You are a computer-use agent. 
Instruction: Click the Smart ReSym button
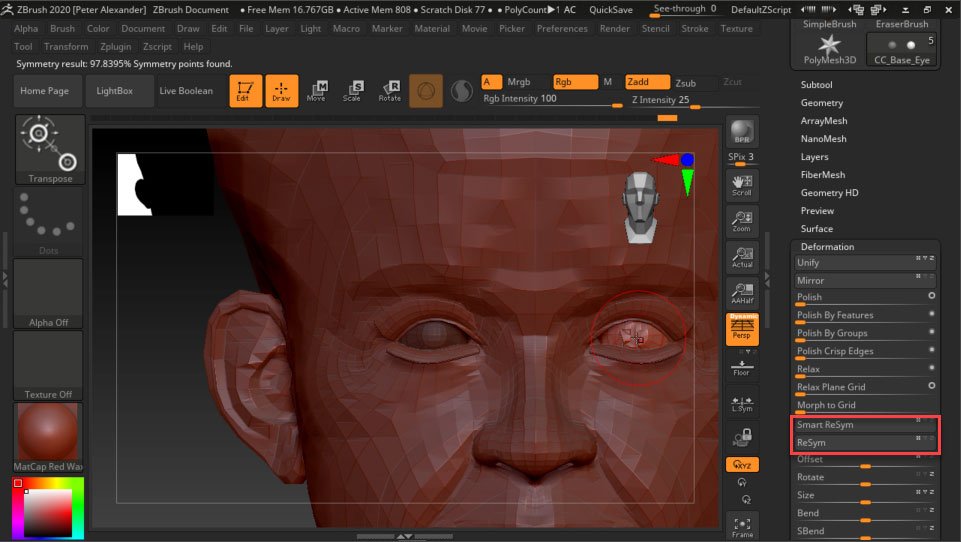pyautogui.click(x=864, y=424)
